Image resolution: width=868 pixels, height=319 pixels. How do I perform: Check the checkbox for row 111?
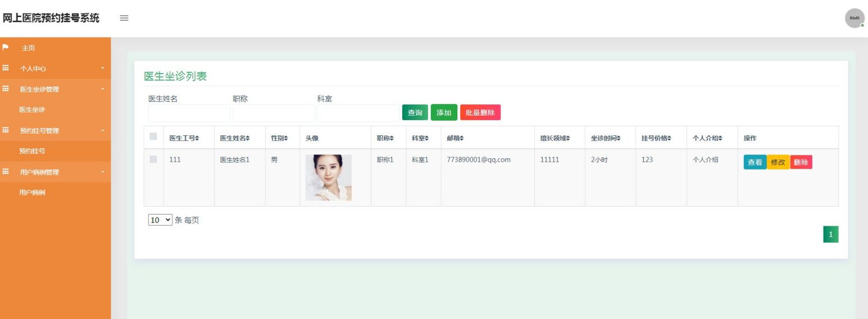pyautogui.click(x=153, y=159)
